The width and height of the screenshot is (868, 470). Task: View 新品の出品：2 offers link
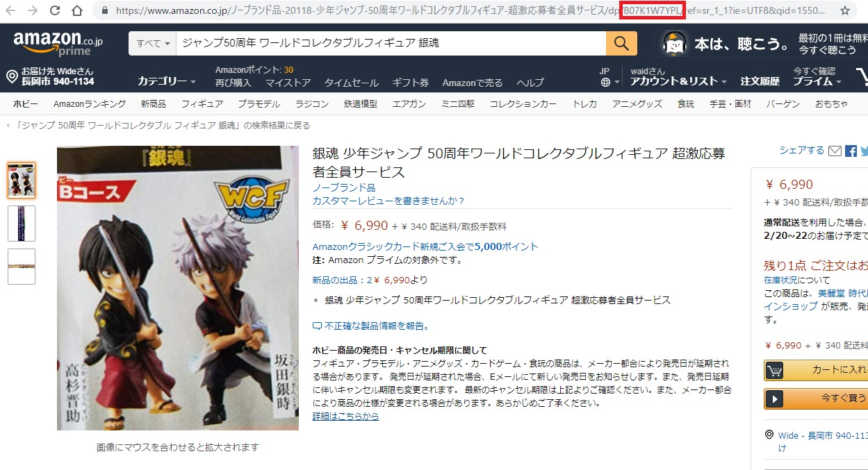370,280
